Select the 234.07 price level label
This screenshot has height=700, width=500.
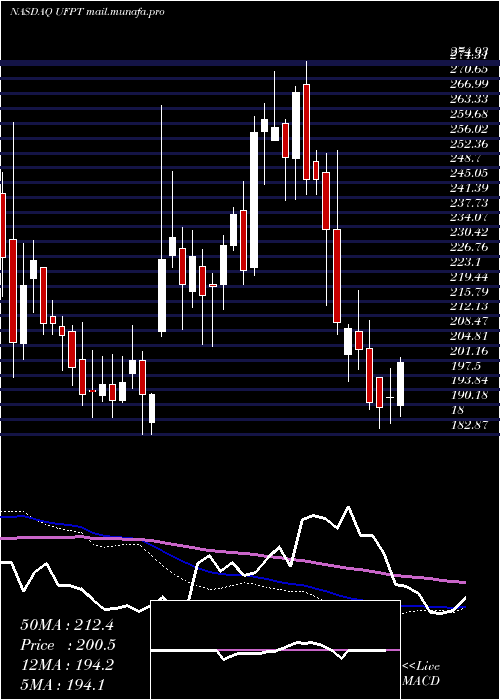pos(468,217)
